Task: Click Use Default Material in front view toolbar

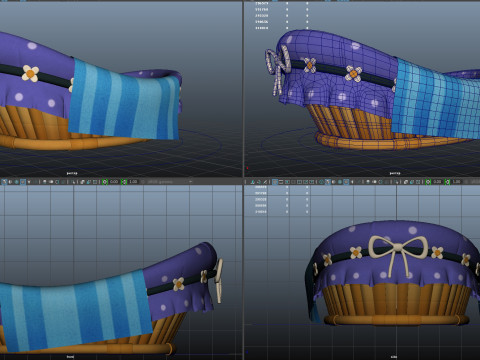Action: coord(10,182)
